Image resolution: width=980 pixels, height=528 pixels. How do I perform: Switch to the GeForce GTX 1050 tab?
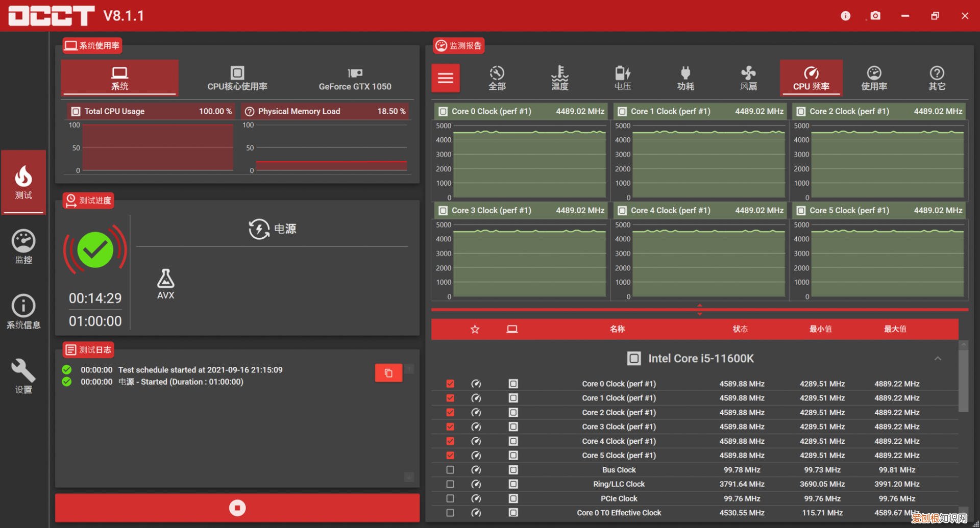[x=355, y=78]
